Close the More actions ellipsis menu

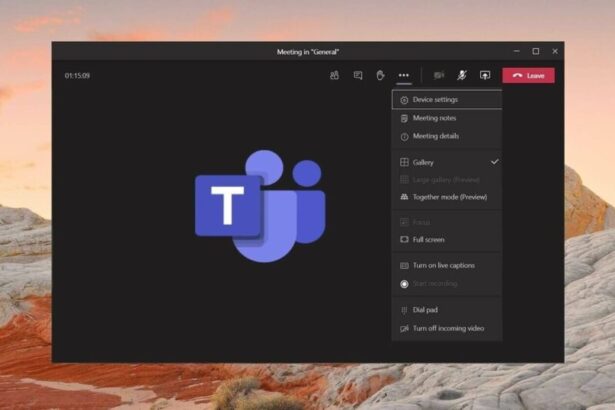tap(404, 75)
